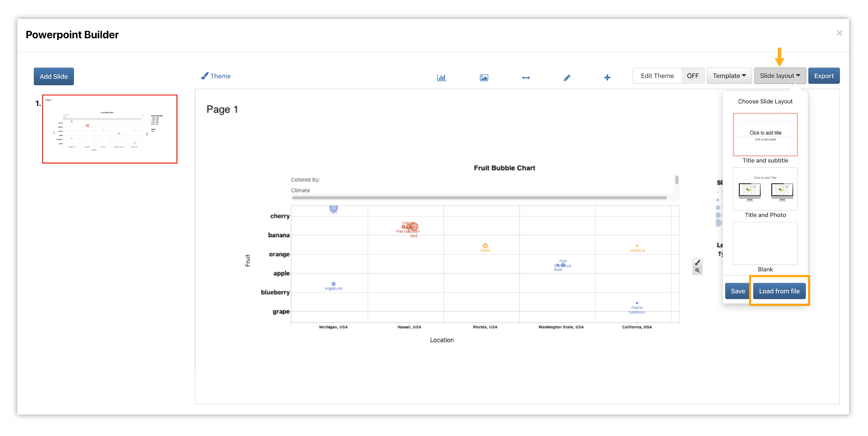
Task: Save the slide layout
Action: click(737, 291)
